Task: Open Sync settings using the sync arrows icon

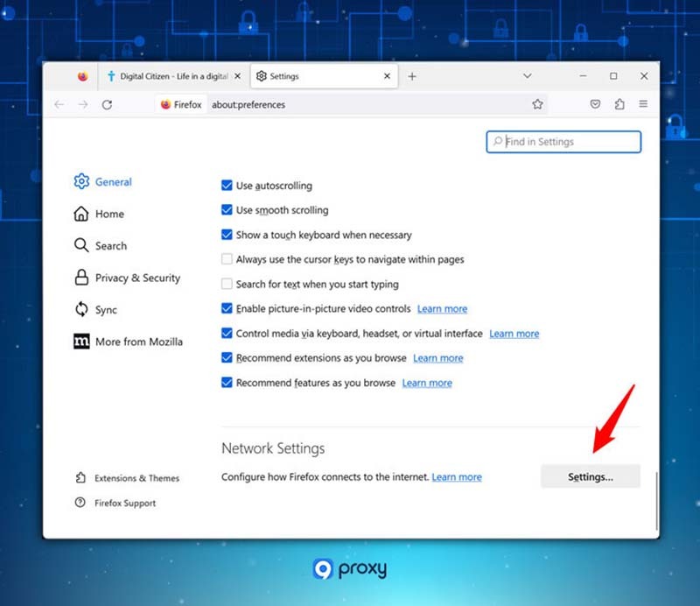Action: coord(81,309)
